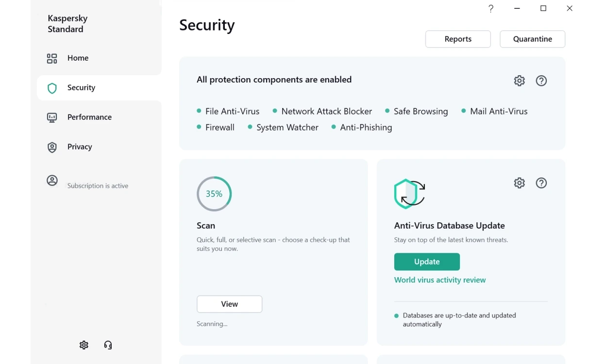
Task: Click the 35% scan progress circle
Action: (214, 194)
